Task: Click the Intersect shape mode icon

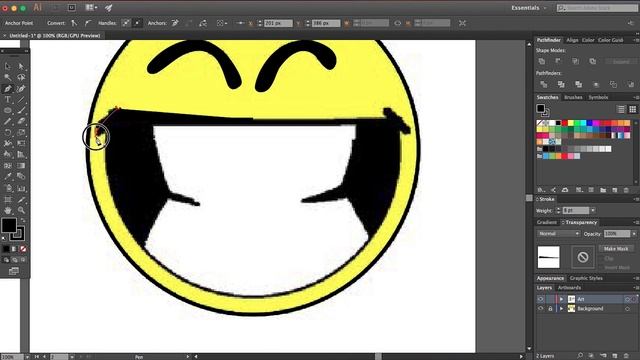Action: (x=576, y=62)
